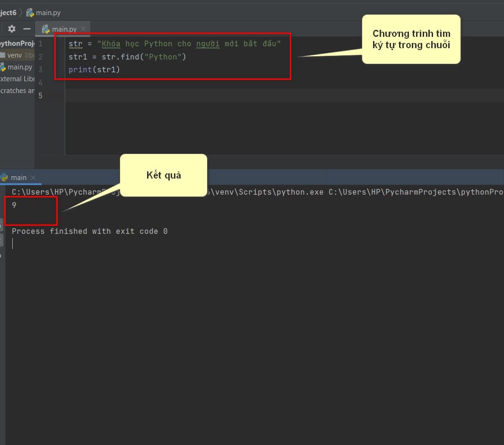Click the Python icon on the run tab
The height and width of the screenshot is (445, 504).
(4, 178)
